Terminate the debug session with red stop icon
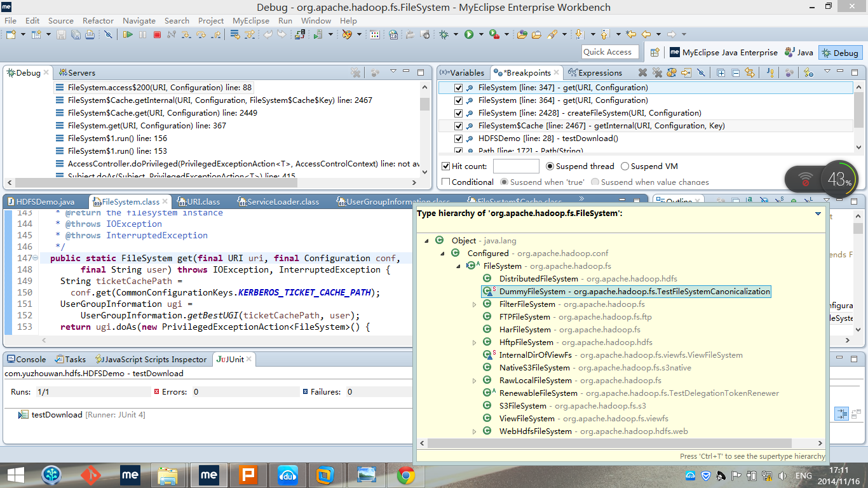This screenshot has width=868, height=488. coord(158,35)
